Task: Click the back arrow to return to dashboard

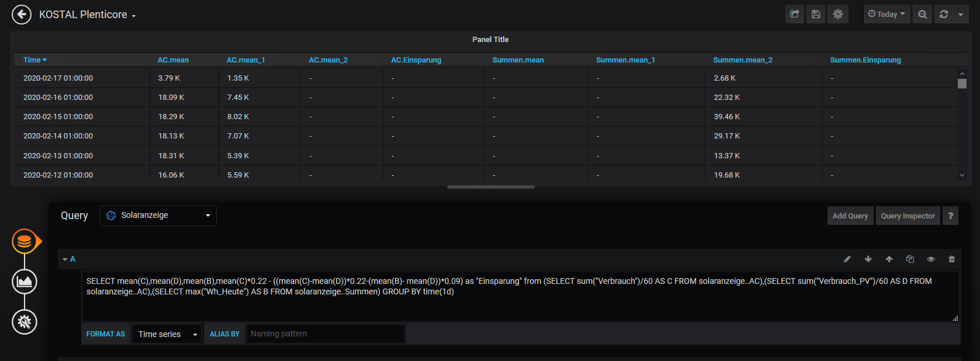Action: 22,15
